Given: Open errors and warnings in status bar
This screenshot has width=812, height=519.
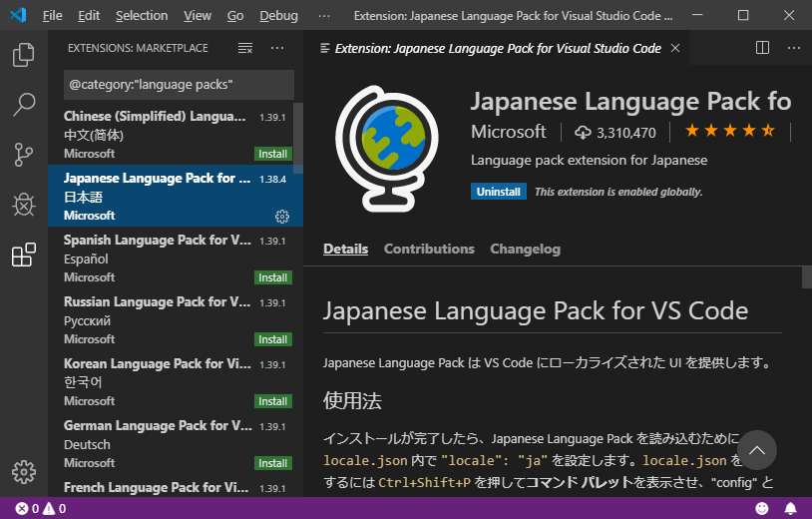Looking at the screenshot, I should point(40,509).
